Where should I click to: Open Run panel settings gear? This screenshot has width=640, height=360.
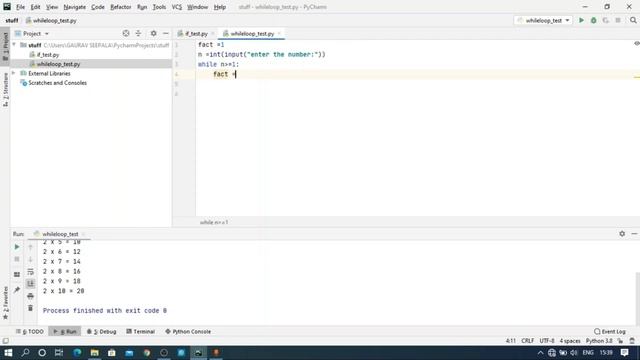pos(622,234)
